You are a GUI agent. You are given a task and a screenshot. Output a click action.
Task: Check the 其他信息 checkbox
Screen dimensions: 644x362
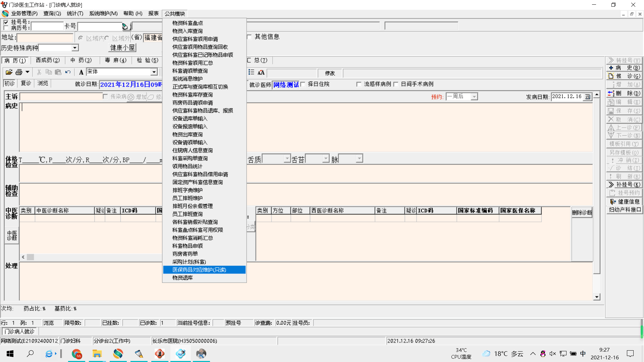tap(249, 37)
